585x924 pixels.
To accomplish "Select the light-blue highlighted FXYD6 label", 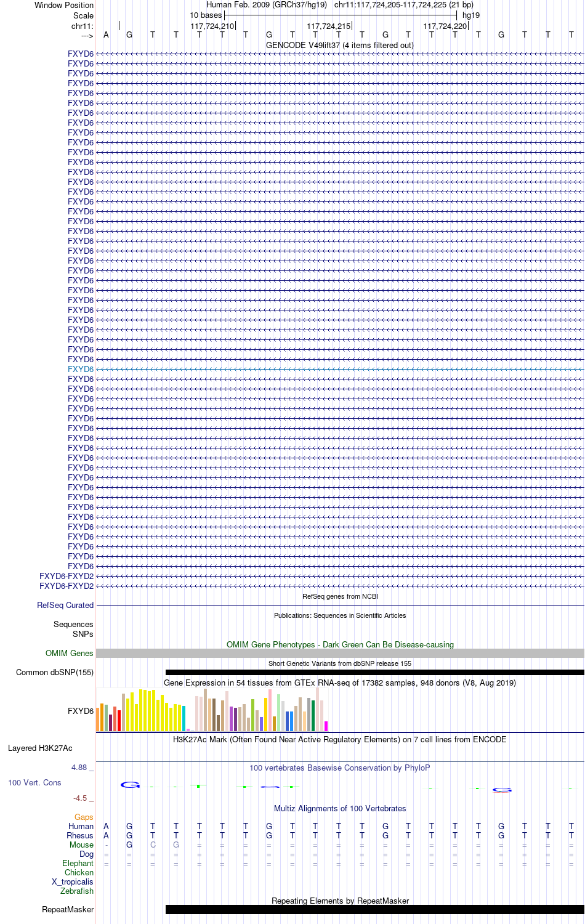I will pyautogui.click(x=81, y=369).
